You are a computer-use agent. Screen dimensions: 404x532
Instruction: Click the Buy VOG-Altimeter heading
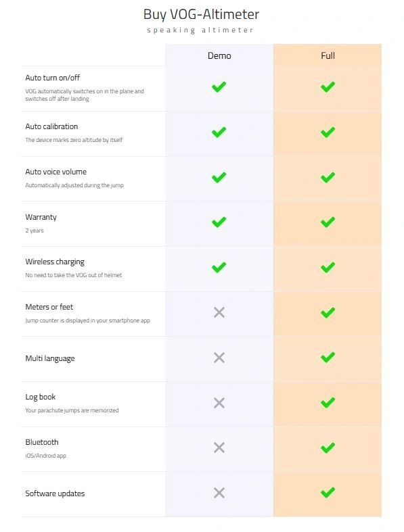[x=201, y=15]
